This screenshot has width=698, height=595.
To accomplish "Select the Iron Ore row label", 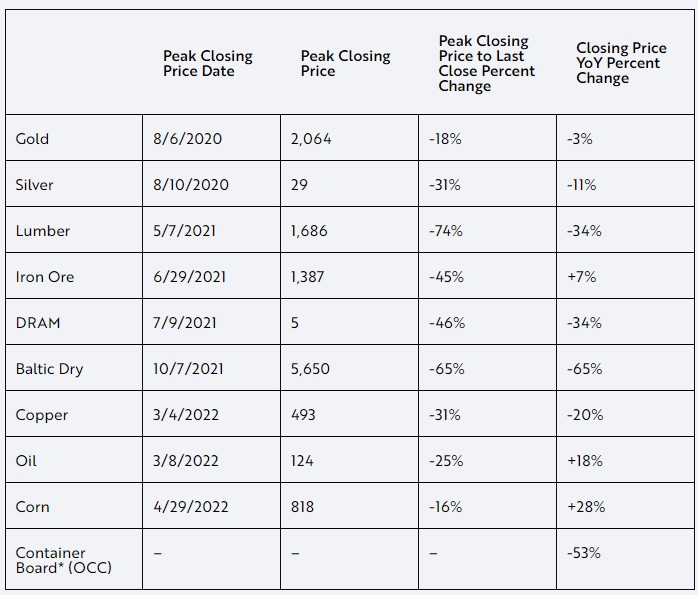I will [45, 277].
